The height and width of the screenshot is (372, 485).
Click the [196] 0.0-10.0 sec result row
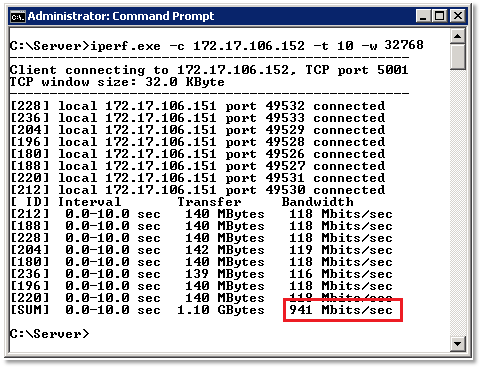pos(202,286)
